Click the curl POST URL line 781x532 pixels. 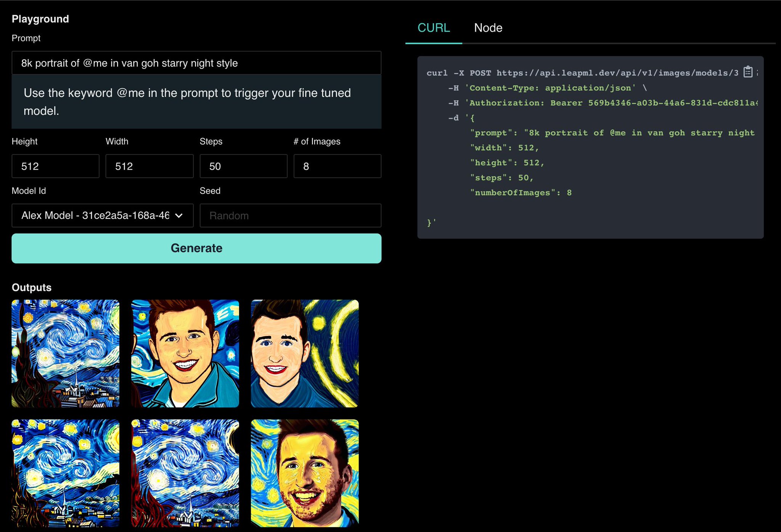tap(582, 73)
